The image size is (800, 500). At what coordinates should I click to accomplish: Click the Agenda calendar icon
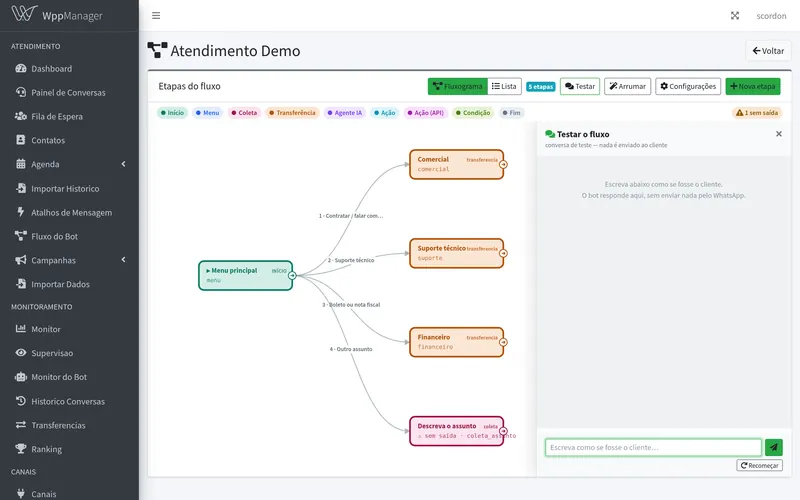click(20, 164)
